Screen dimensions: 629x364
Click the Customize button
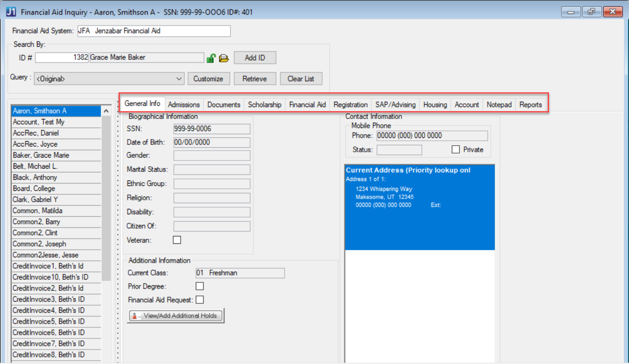(x=208, y=79)
